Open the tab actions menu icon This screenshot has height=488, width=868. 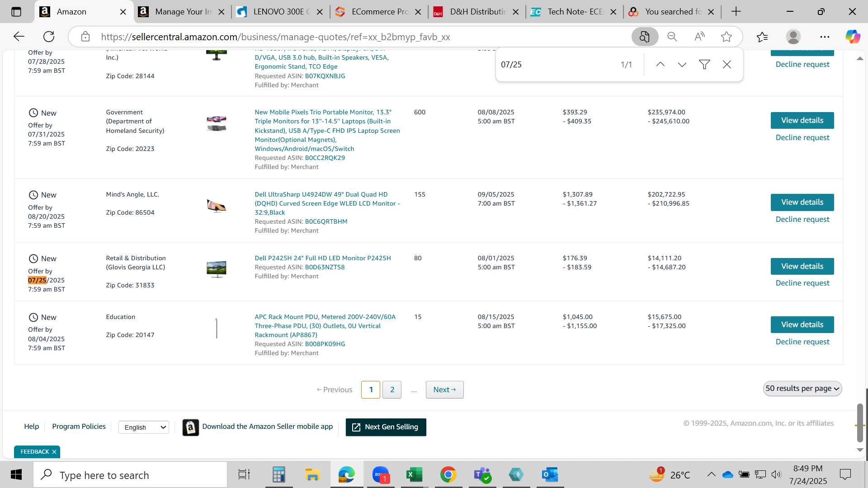[x=16, y=12]
